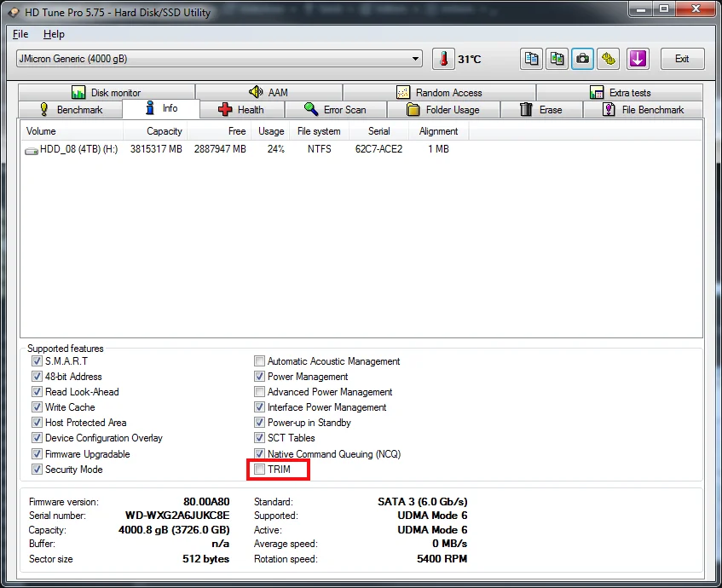Click the Free column header
The image size is (722, 588).
219,131
